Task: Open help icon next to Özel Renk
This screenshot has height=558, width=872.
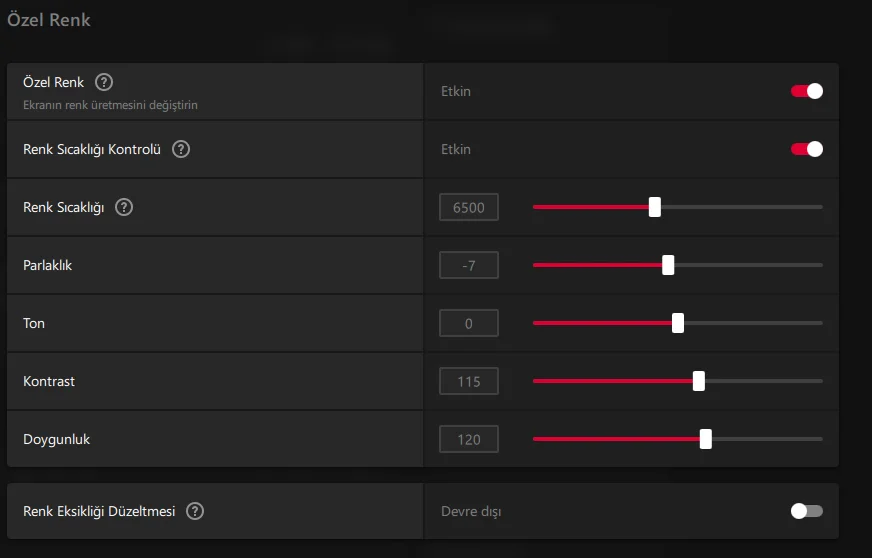Action: (104, 82)
